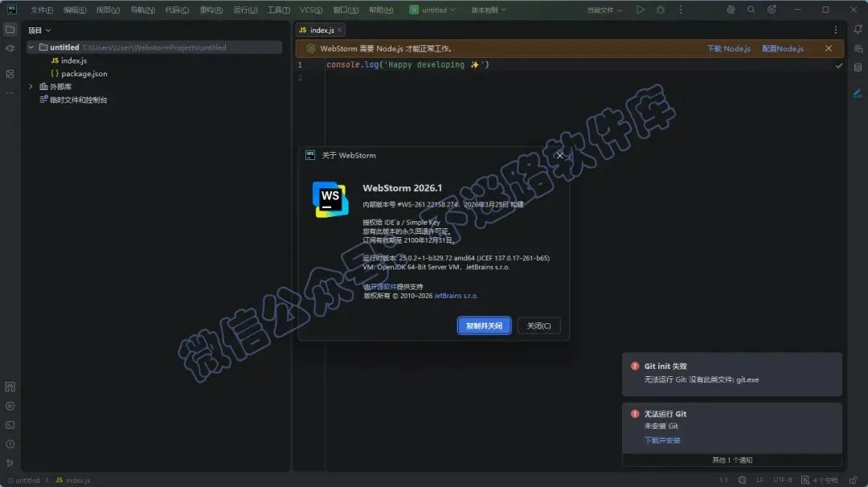This screenshot has width=868, height=487.
Task: Show 其他 1 个通知 in notifications
Action: click(732, 460)
